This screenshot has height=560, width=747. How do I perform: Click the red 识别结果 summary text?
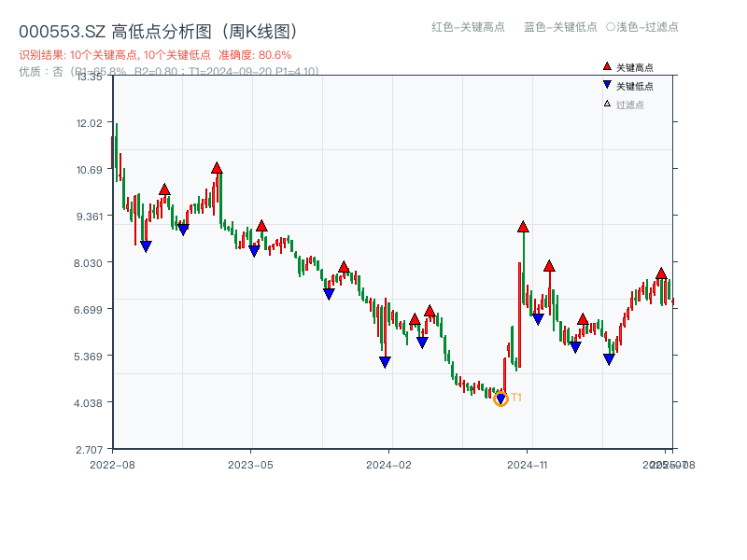pos(155,55)
